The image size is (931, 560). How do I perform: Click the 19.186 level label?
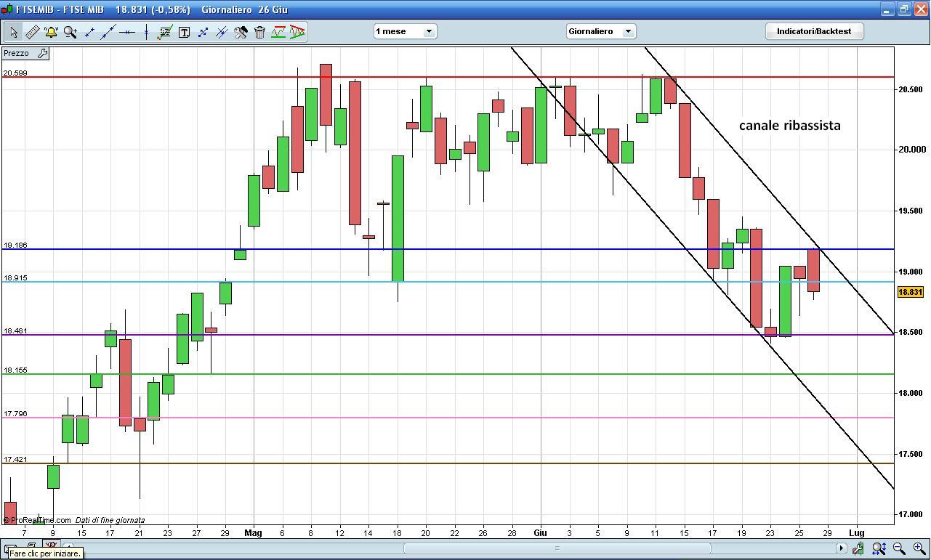tap(15, 245)
